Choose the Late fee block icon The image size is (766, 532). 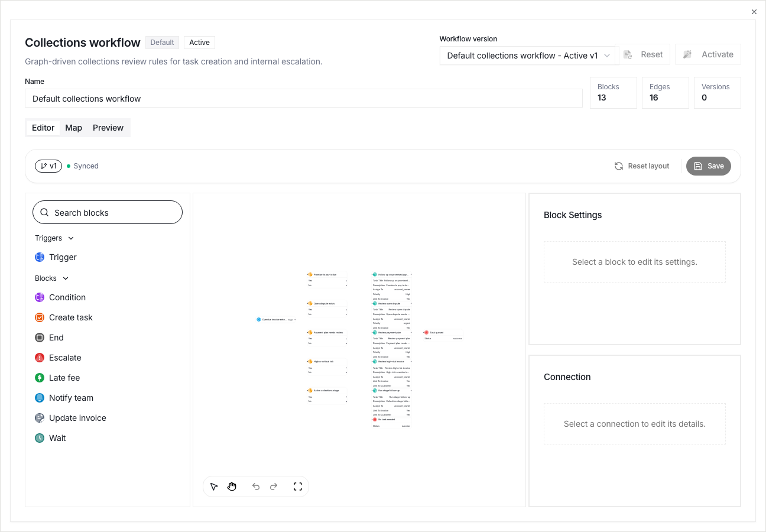[x=40, y=378]
